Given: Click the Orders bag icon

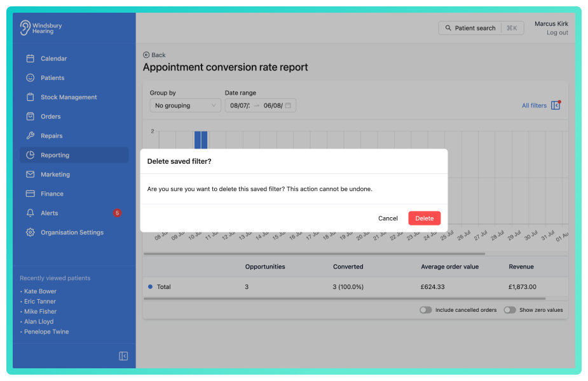Looking at the screenshot, I should coord(31,116).
